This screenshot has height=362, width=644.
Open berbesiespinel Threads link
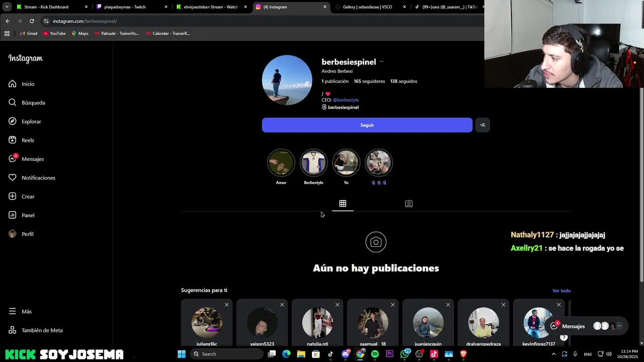click(x=340, y=108)
